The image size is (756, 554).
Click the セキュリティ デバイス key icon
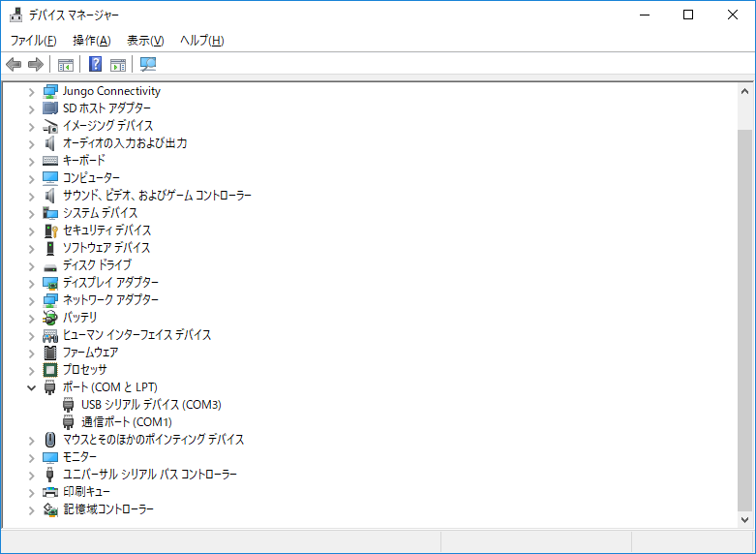coord(50,231)
